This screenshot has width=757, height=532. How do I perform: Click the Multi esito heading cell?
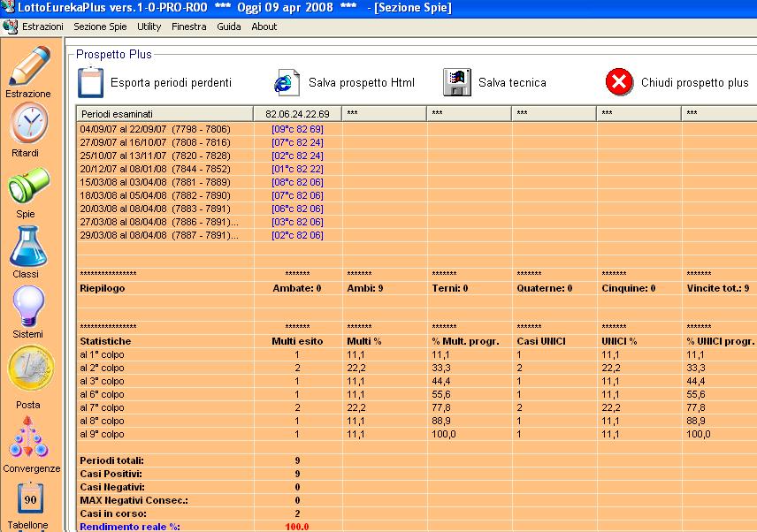297,341
